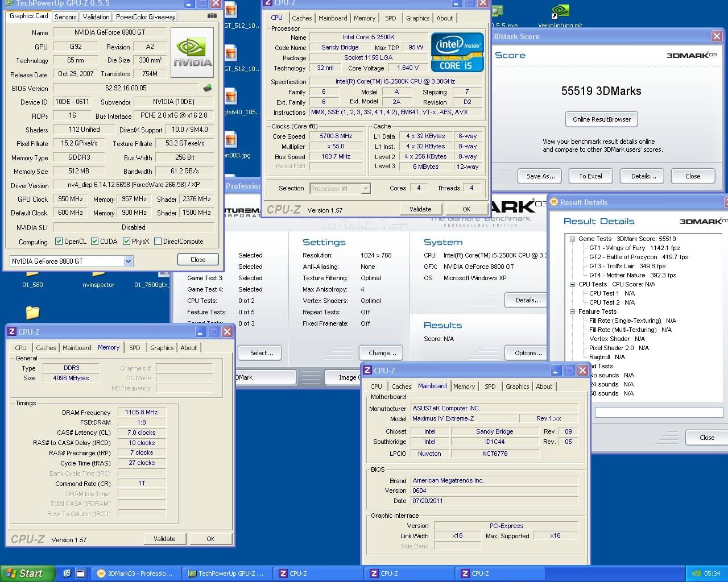Click Save As in 3DMark Score window
This screenshot has height=582, width=728.
pos(540,176)
